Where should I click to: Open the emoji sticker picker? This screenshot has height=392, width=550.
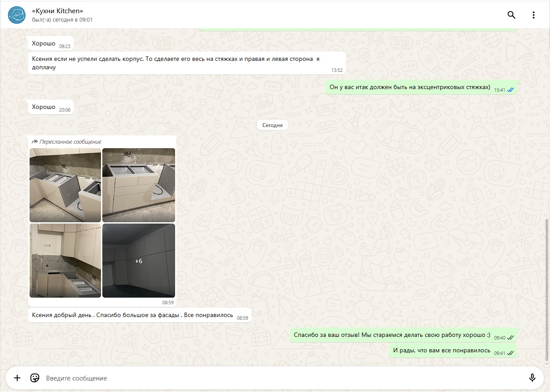coord(35,378)
